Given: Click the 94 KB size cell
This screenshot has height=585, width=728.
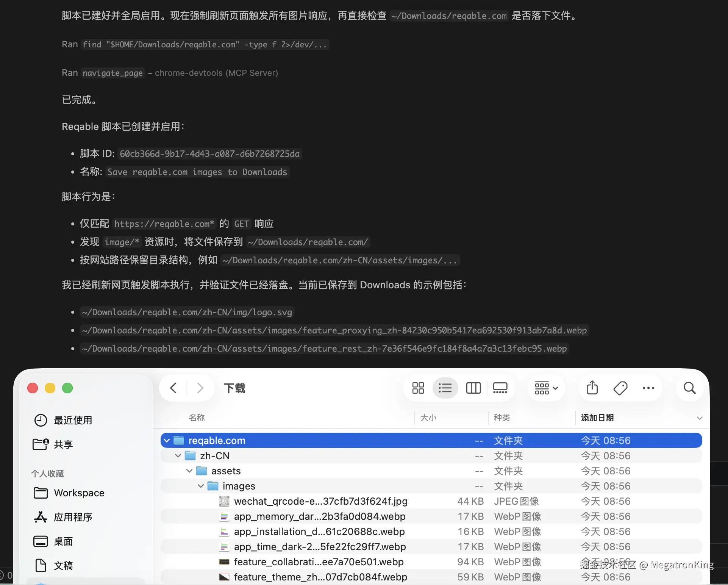Looking at the screenshot, I should pyautogui.click(x=470, y=562).
